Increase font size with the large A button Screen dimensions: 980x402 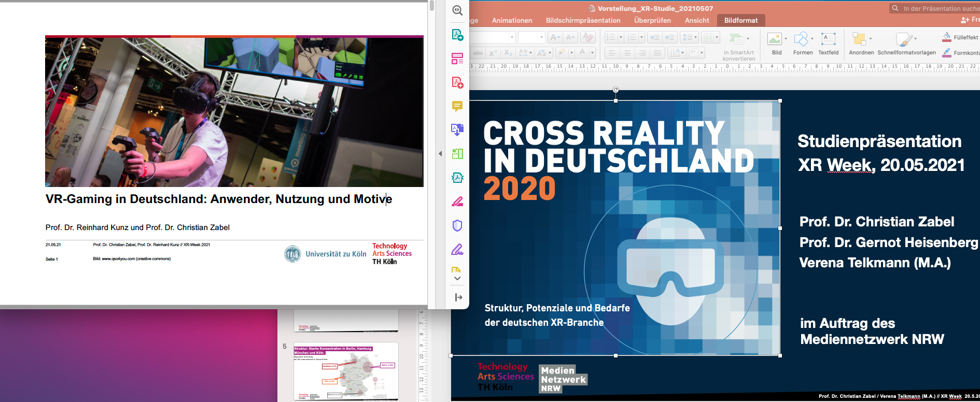[x=554, y=37]
